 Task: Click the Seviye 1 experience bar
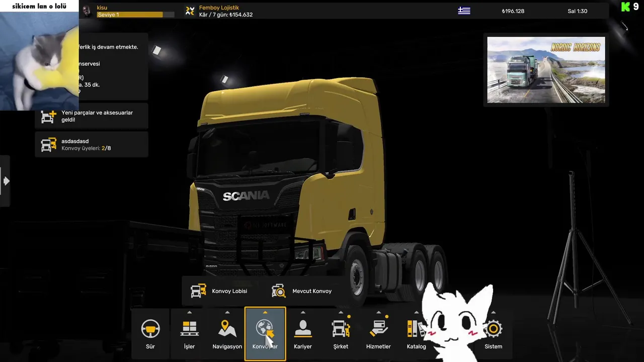135,15
